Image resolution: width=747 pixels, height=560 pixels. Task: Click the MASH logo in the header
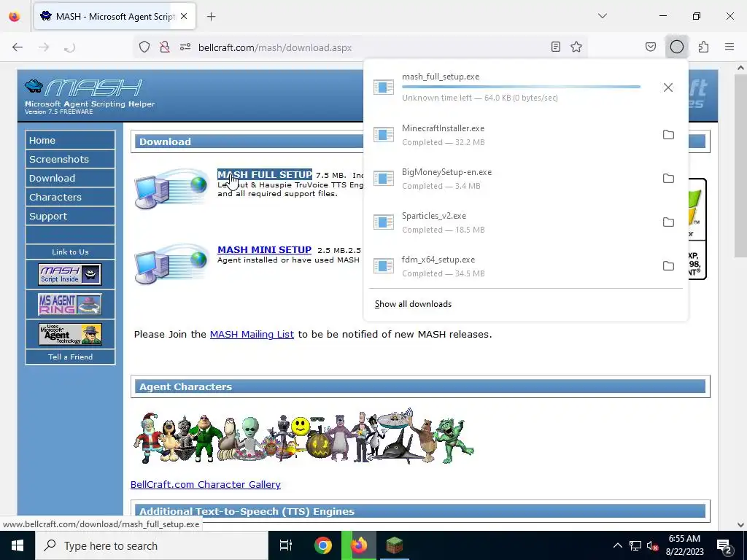pyautogui.click(x=84, y=87)
